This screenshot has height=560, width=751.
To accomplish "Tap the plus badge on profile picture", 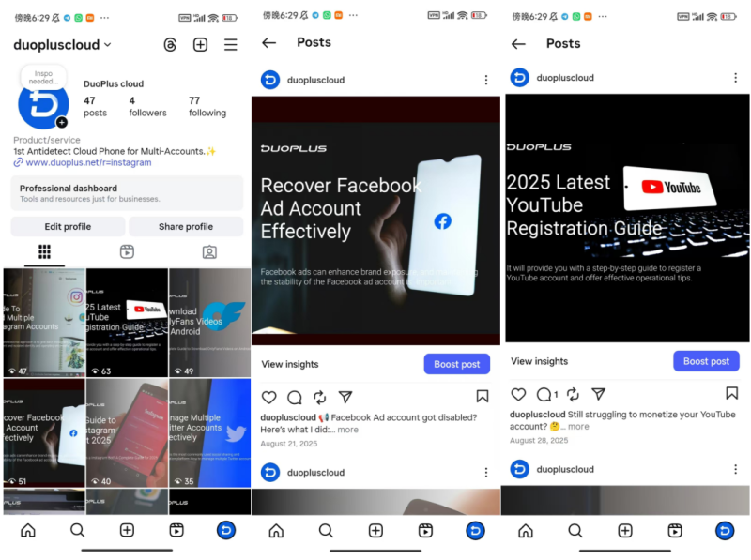I will (61, 123).
